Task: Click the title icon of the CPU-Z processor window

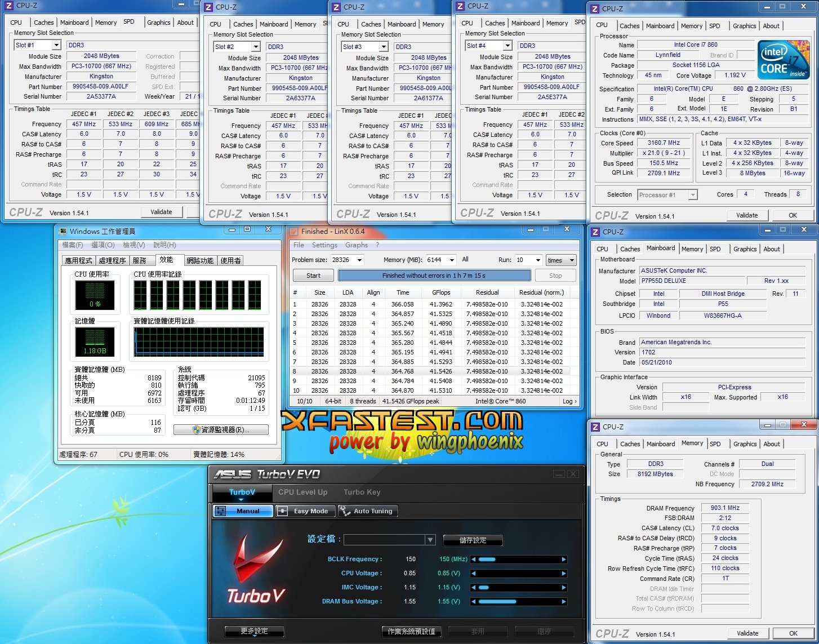Action: coord(595,8)
